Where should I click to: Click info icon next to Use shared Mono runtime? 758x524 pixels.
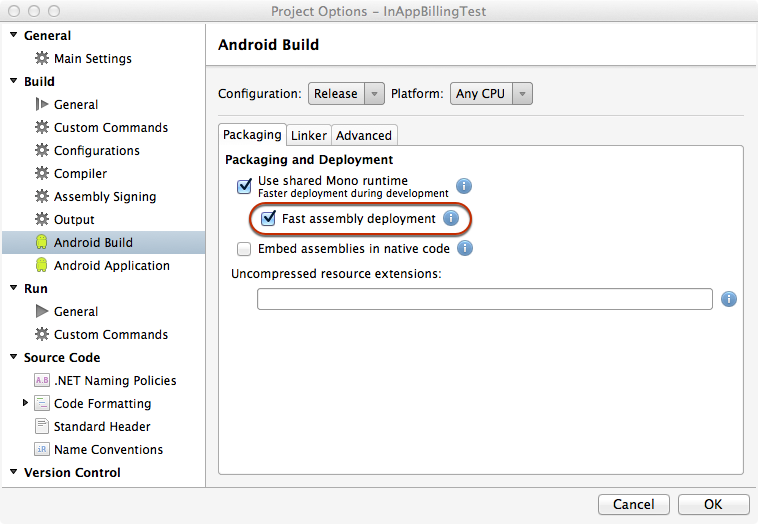coord(464,186)
